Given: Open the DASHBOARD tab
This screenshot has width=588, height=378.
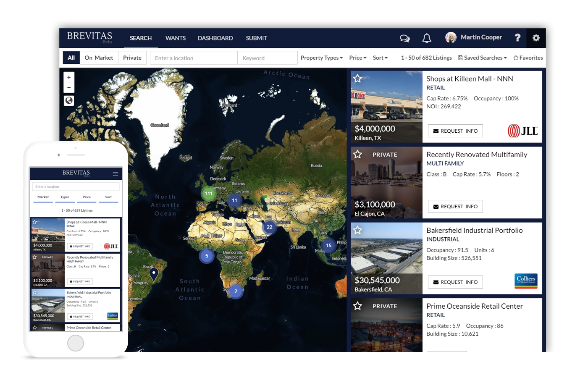Looking at the screenshot, I should (x=215, y=38).
